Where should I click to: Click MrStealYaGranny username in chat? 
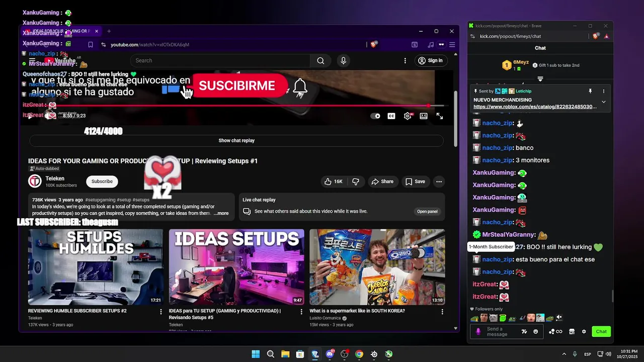(509, 235)
